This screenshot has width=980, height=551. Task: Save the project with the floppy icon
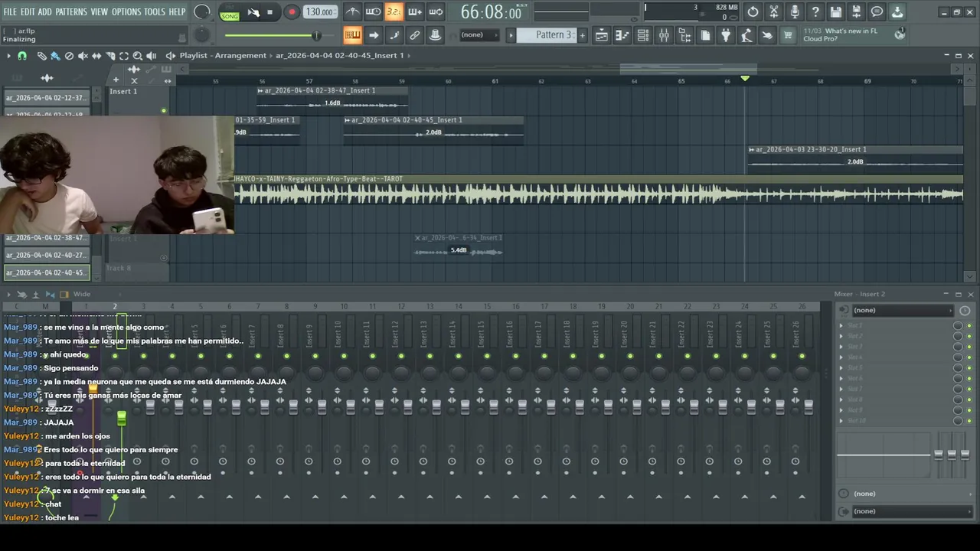(x=836, y=11)
